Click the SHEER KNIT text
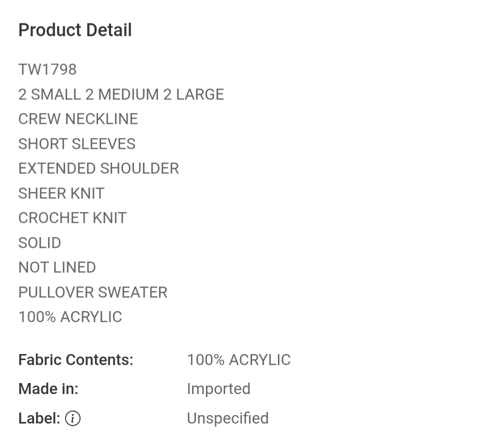504x444 pixels. (61, 193)
